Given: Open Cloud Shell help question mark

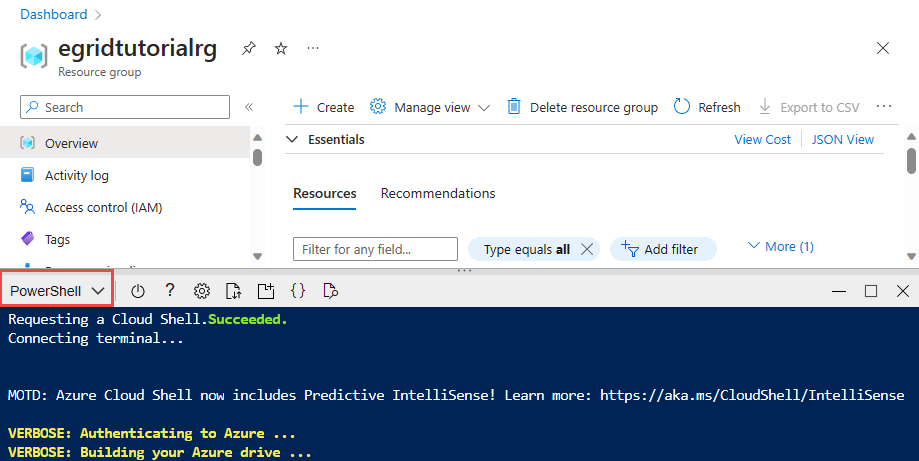Looking at the screenshot, I should [x=170, y=290].
